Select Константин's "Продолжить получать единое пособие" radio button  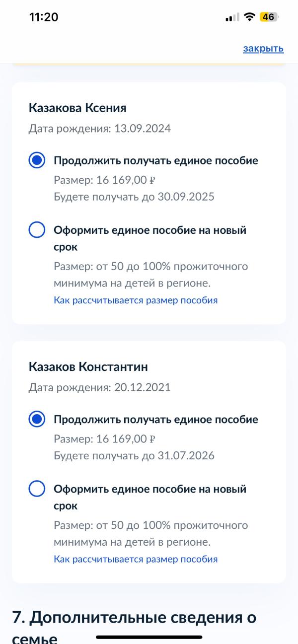[37, 419]
